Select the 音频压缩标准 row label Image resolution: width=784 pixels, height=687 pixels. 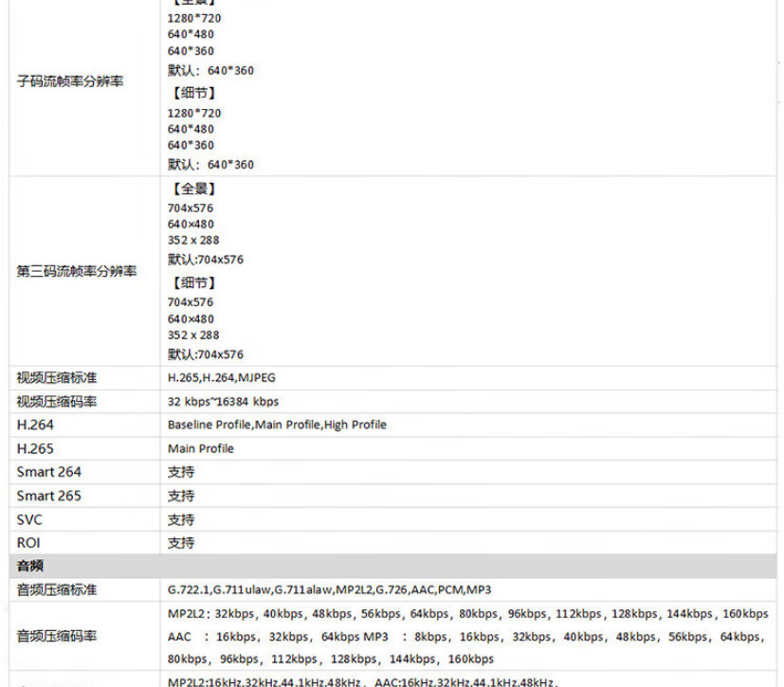pos(57,589)
